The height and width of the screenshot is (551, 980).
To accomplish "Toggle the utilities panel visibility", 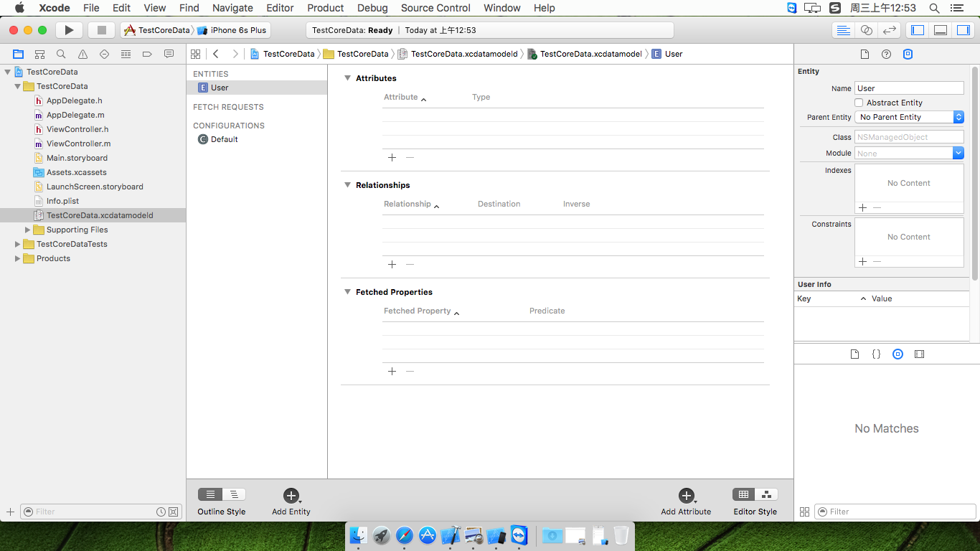I will (963, 30).
